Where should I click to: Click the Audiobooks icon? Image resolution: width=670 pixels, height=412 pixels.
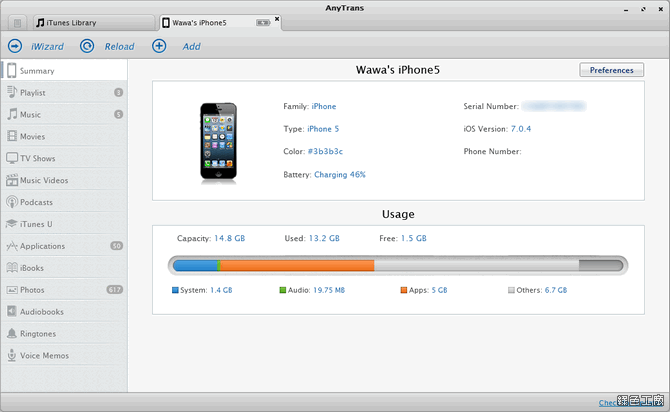12,311
